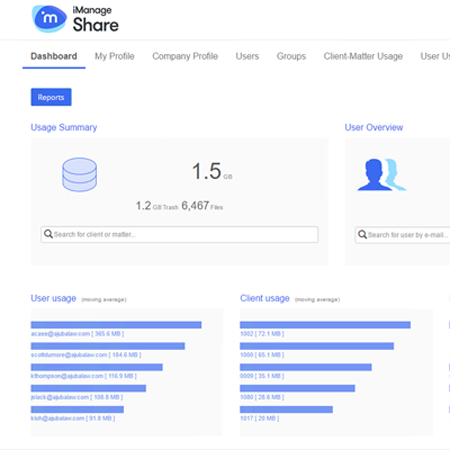Open kthompson@ajubalaw.com [ 116.9 MB ] label
The image size is (450, 450).
84,376
